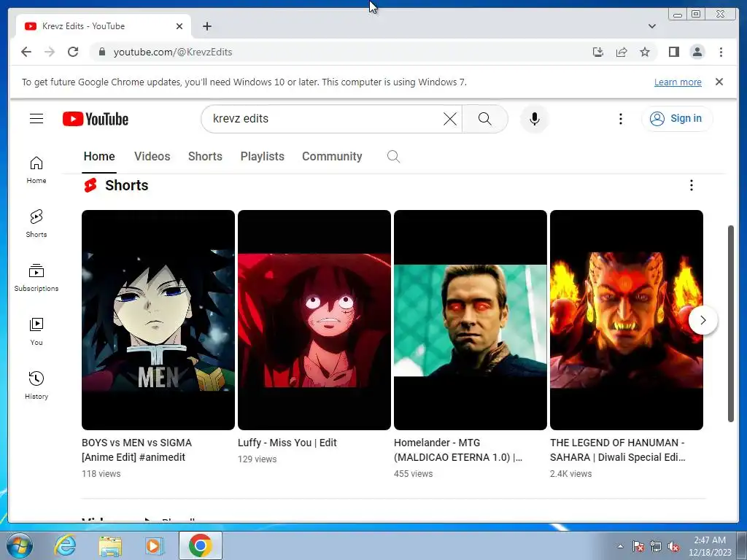
Task: Clear the search box with the X
Action: [x=449, y=119]
